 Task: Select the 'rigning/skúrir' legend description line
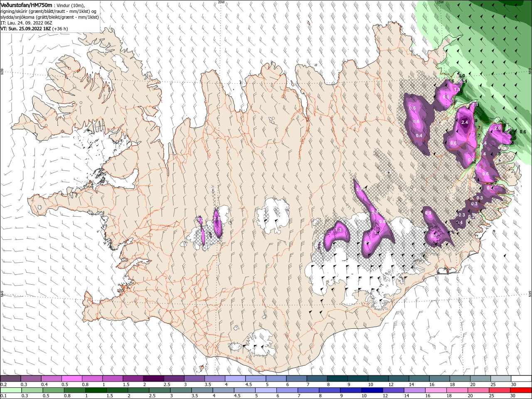[48, 11]
